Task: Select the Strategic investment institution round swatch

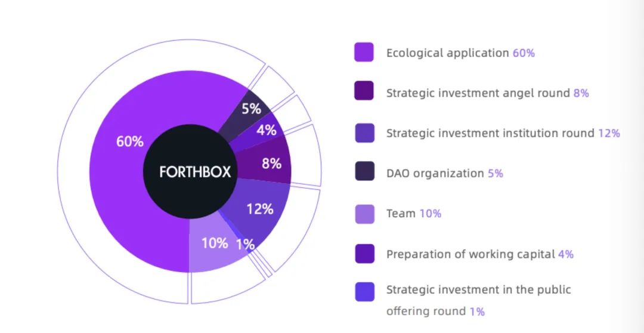Action: [x=364, y=132]
